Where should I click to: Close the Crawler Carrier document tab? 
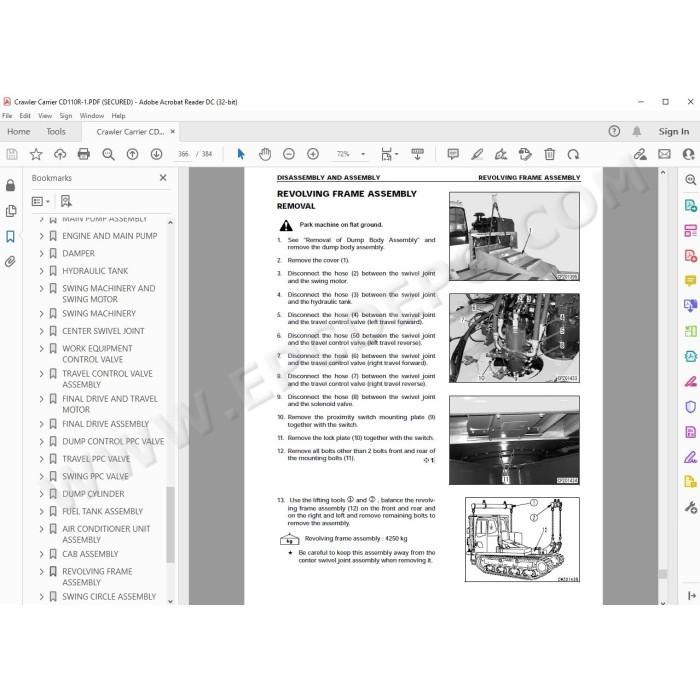[x=173, y=132]
